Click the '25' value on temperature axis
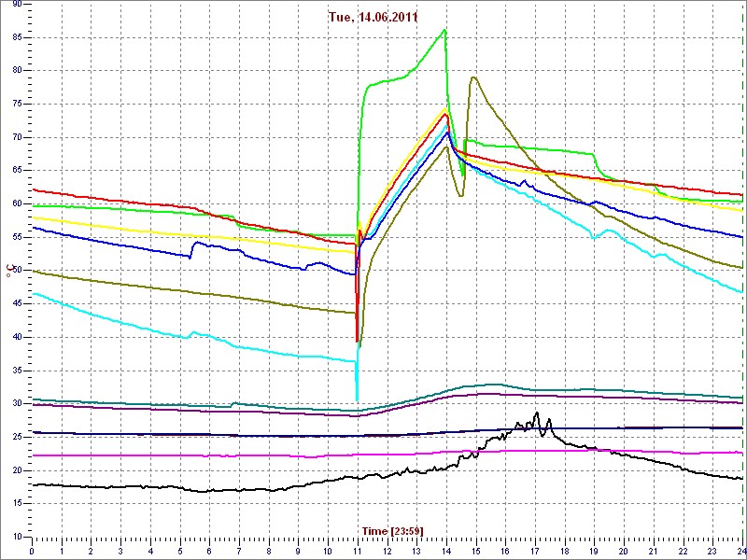 [x=17, y=437]
